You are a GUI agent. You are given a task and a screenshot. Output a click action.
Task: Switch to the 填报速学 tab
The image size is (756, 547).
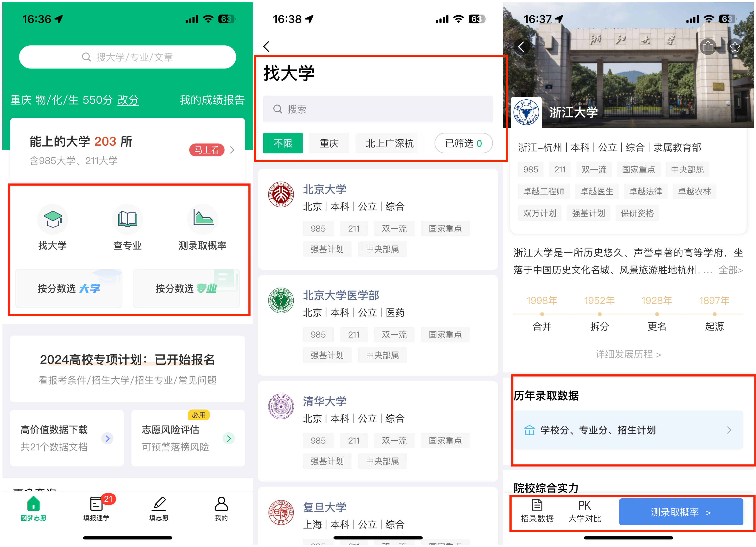[x=96, y=509]
